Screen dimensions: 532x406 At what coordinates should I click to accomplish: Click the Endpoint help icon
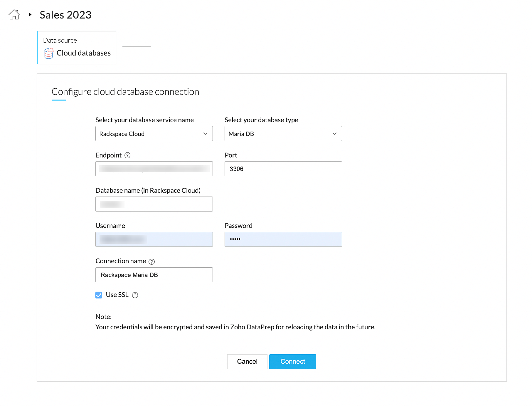[x=127, y=155]
